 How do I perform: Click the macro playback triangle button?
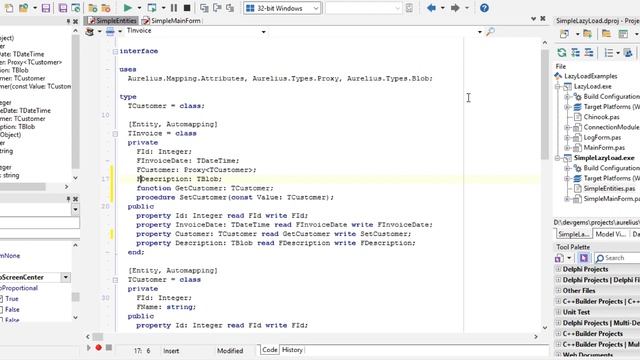(x=89, y=348)
